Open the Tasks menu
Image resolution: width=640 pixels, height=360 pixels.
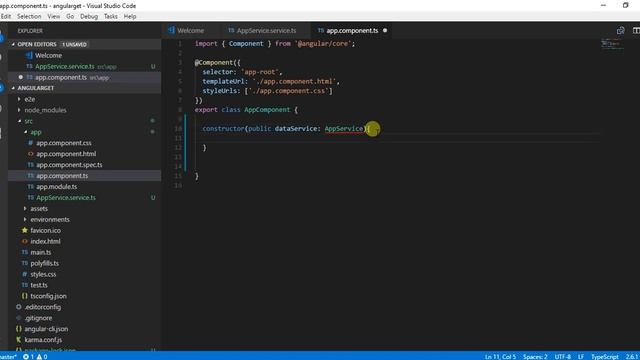pyautogui.click(x=111, y=16)
